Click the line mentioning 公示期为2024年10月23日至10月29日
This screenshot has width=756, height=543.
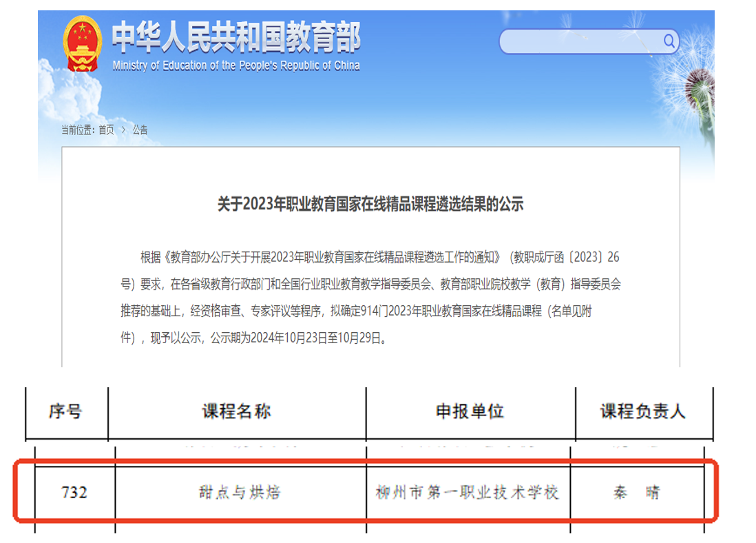tap(253, 338)
